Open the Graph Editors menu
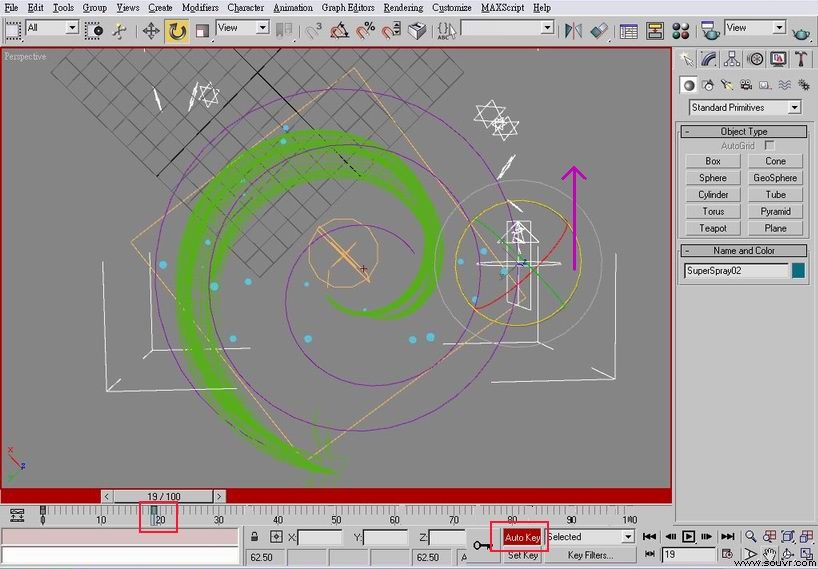Image resolution: width=818 pixels, height=569 pixels. 348,8
